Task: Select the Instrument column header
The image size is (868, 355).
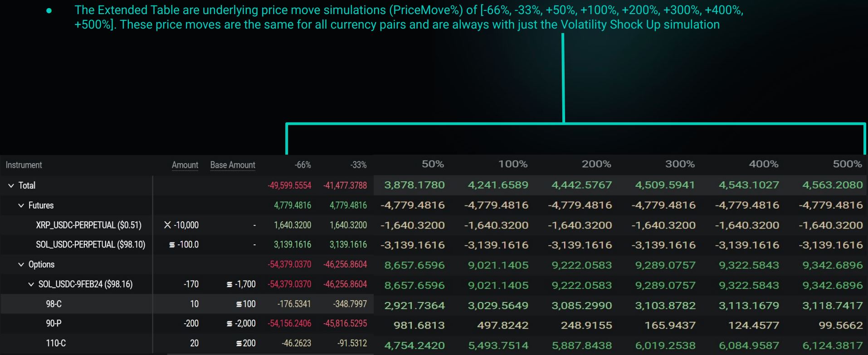Action: coord(24,165)
